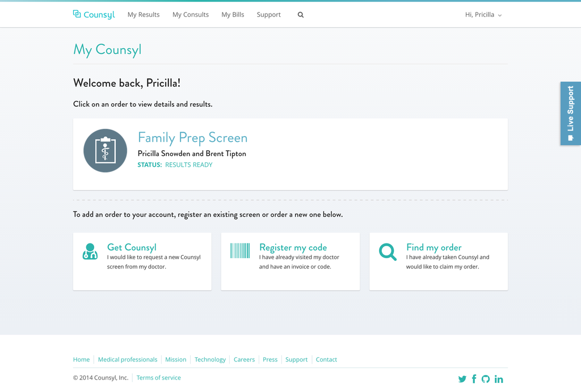
Task: Expand the Hi, Pricilla account dropdown
Action: tap(483, 15)
